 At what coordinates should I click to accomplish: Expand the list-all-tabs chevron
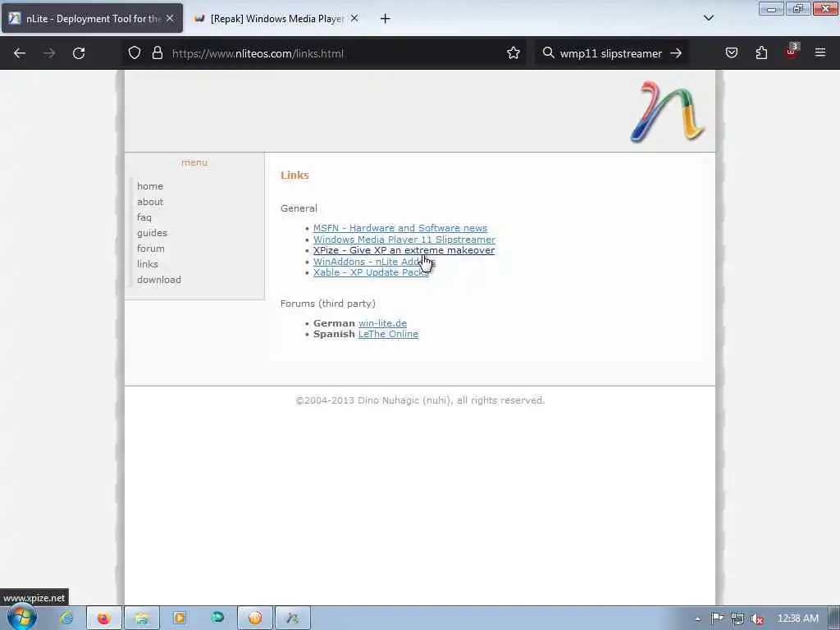(708, 18)
